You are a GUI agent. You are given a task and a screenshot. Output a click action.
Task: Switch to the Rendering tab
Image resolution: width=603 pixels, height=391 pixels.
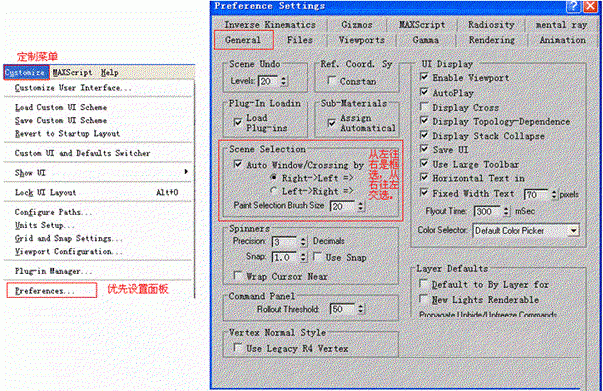pos(491,40)
